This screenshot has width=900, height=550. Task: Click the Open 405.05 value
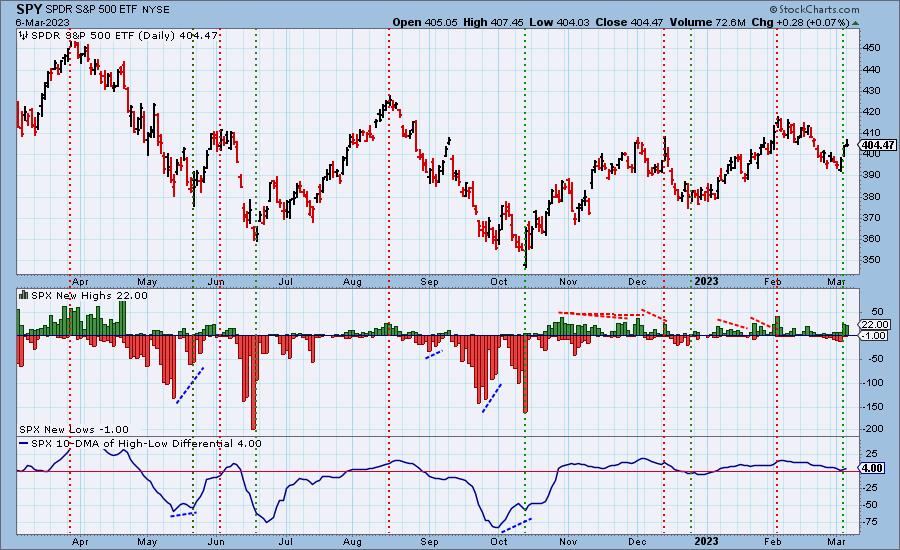(x=425, y=22)
